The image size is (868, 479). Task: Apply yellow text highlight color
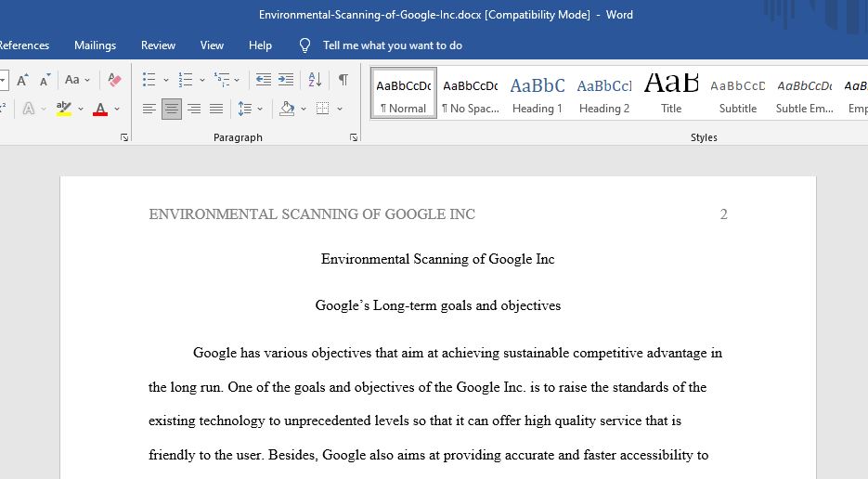tap(64, 109)
